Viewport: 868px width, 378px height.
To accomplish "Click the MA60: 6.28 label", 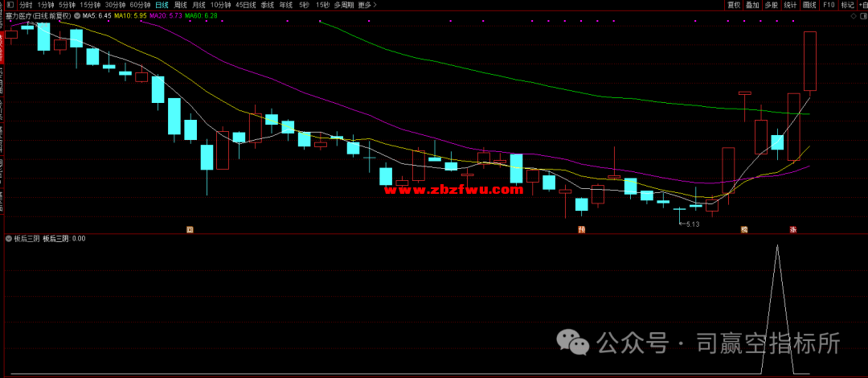I will (x=200, y=16).
